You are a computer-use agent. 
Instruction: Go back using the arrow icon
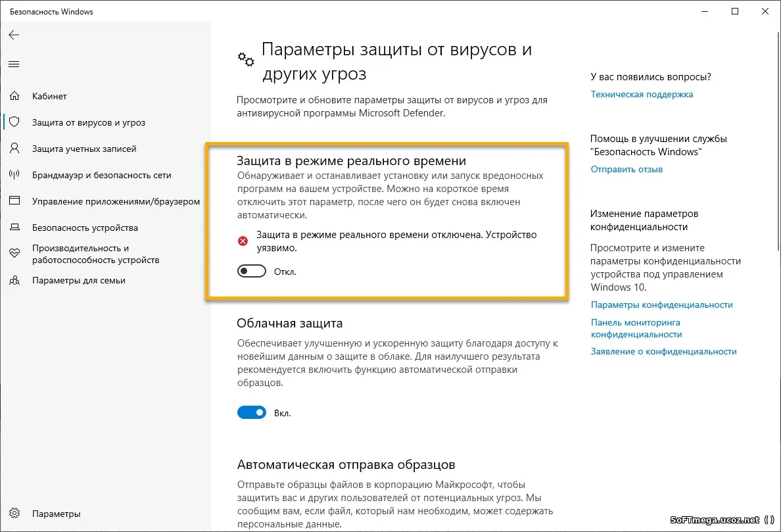[x=14, y=35]
